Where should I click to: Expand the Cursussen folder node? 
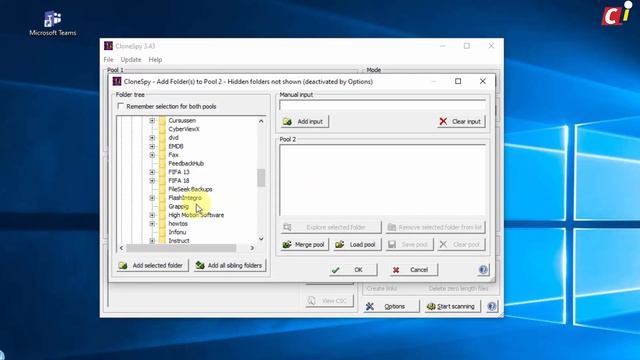tap(152, 120)
